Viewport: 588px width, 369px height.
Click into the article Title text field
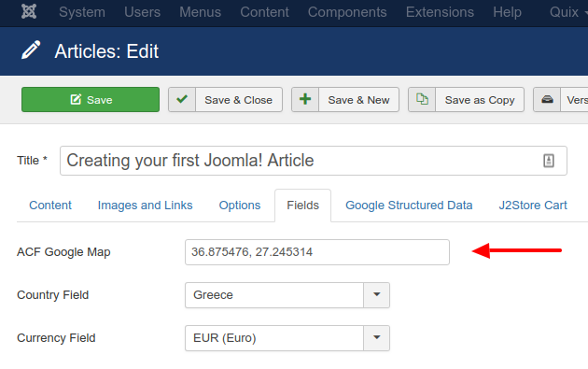pyautogui.click(x=313, y=161)
